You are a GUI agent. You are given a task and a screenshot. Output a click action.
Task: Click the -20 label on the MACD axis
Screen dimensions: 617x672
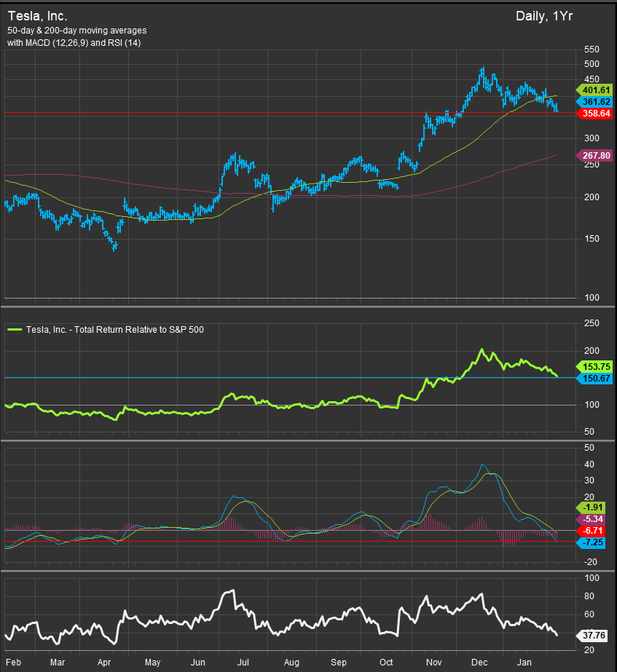(591, 562)
